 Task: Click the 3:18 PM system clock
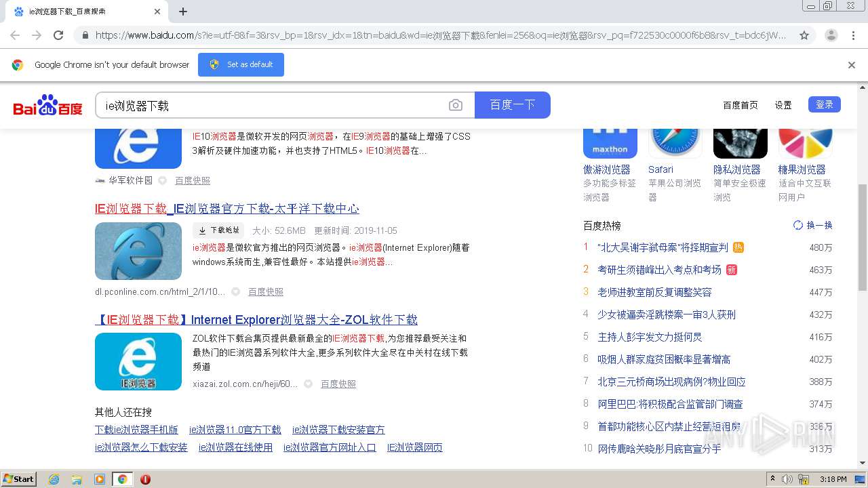pyautogui.click(x=833, y=479)
